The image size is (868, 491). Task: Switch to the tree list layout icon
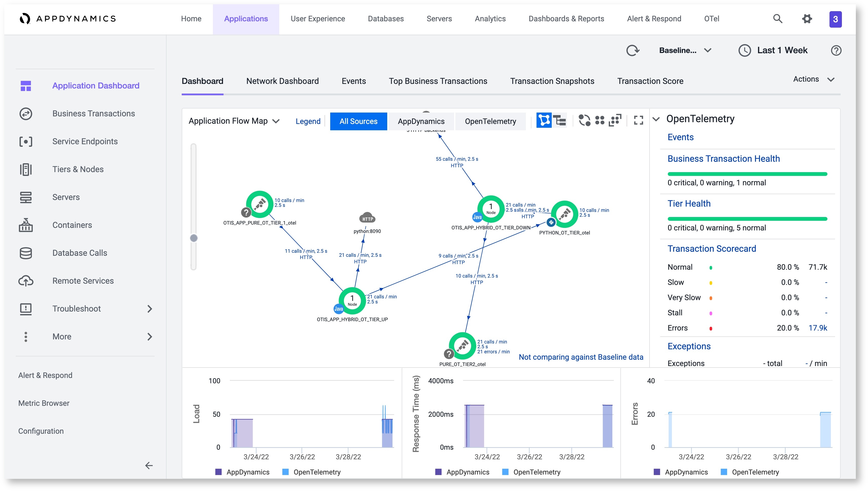(x=560, y=120)
